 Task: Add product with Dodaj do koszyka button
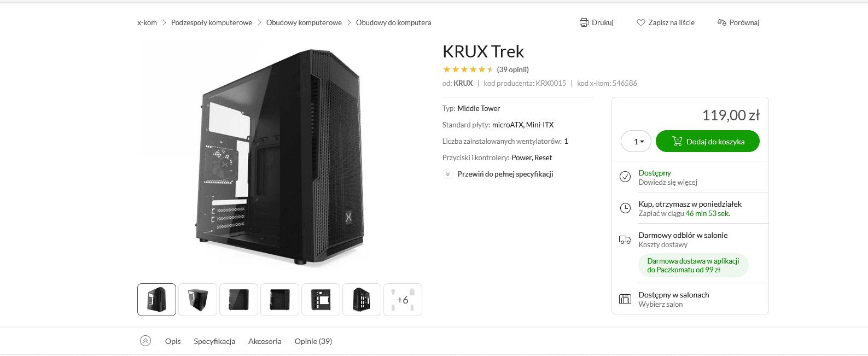click(x=708, y=141)
